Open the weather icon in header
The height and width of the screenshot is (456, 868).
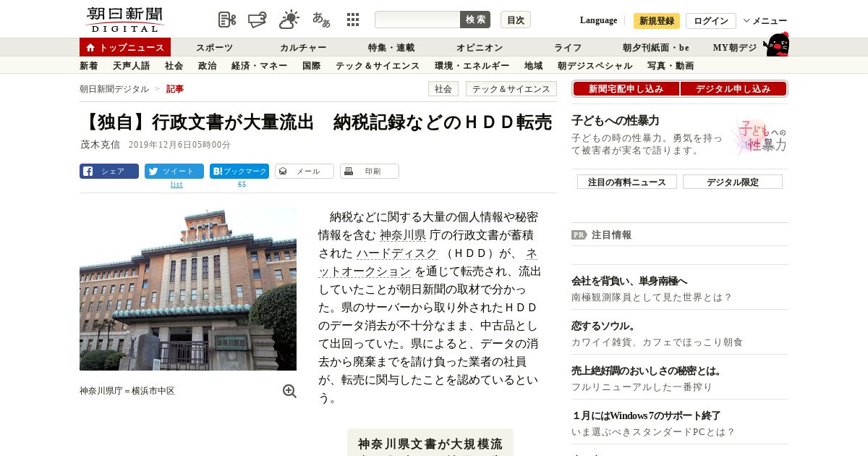pyautogui.click(x=289, y=20)
